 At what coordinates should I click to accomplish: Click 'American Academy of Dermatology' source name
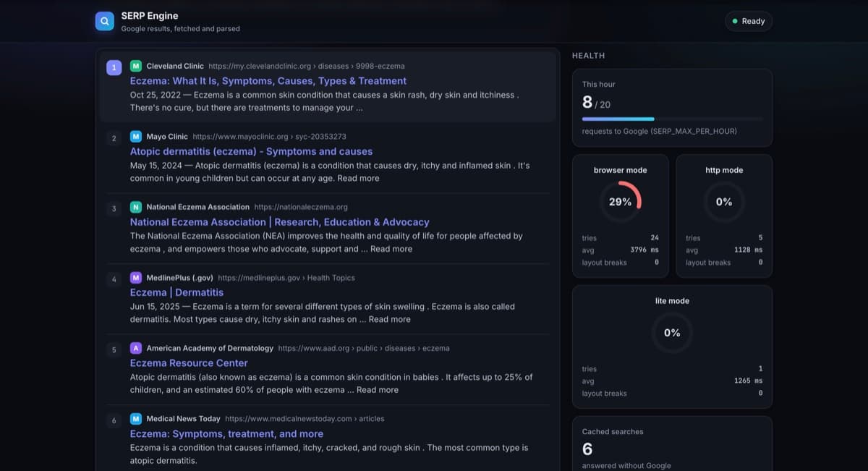(210, 348)
